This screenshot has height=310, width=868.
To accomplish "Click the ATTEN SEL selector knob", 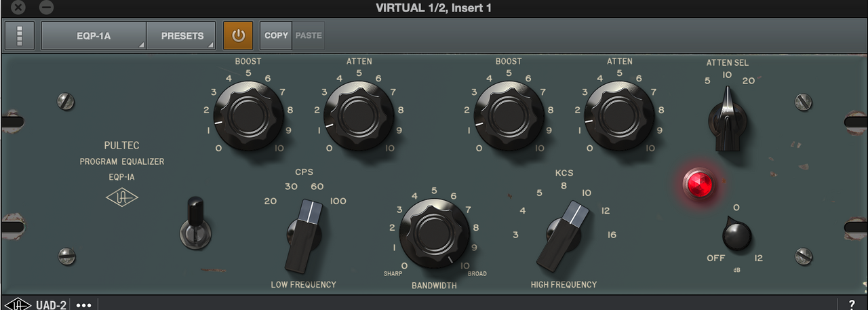I will [727, 119].
